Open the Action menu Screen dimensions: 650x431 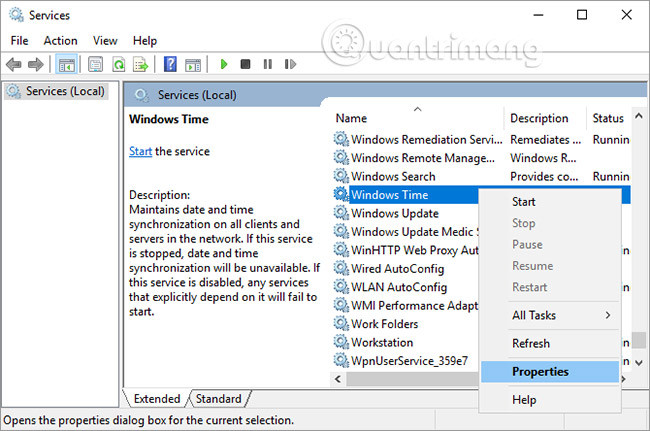pos(60,40)
